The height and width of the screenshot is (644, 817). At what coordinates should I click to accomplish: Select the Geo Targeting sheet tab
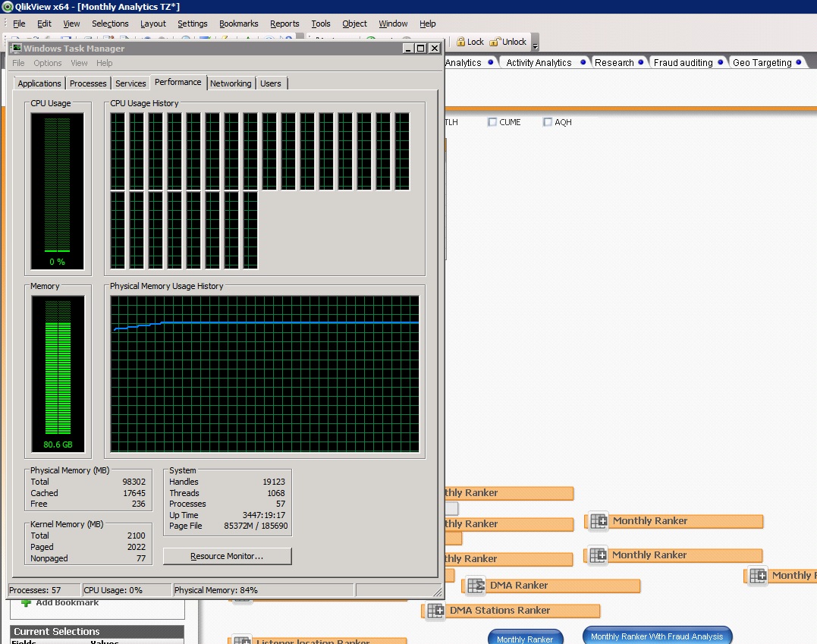(762, 63)
